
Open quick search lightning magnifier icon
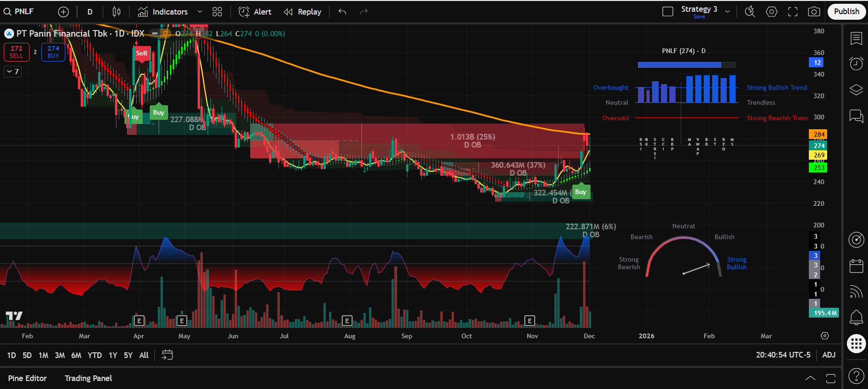coord(750,12)
